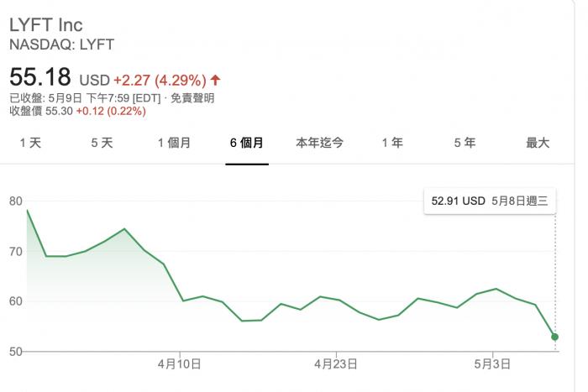The height and width of the screenshot is (392, 588).
Task: Click the 4月23日 date axis label
Action: tap(336, 364)
